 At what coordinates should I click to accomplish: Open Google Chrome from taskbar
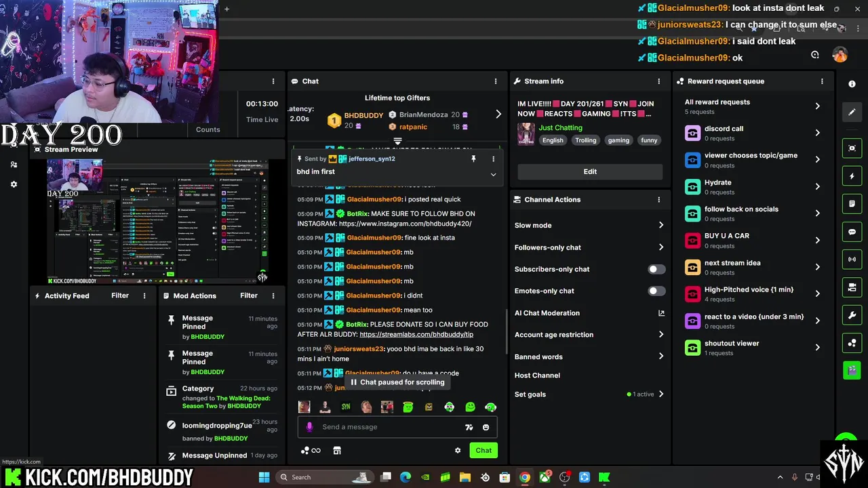pyautogui.click(x=524, y=477)
